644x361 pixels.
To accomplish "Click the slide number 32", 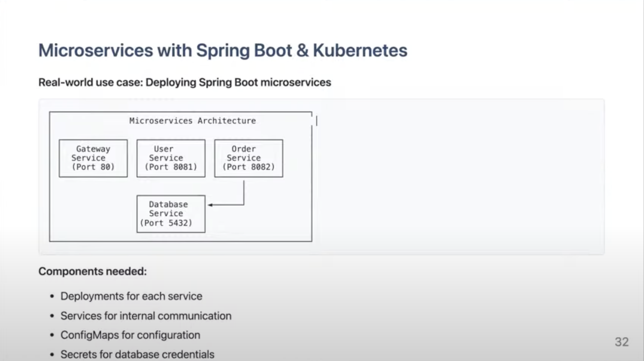I will click(x=622, y=342).
